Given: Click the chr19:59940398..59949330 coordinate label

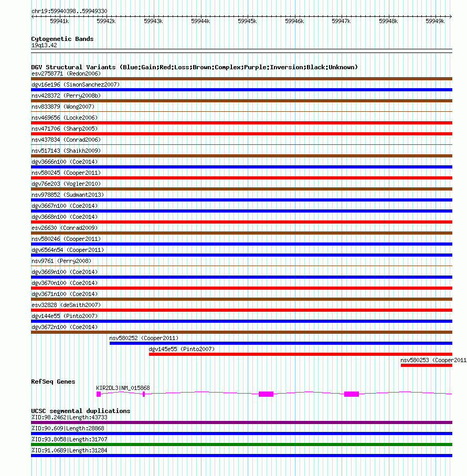Looking at the screenshot, I should tap(69, 11).
